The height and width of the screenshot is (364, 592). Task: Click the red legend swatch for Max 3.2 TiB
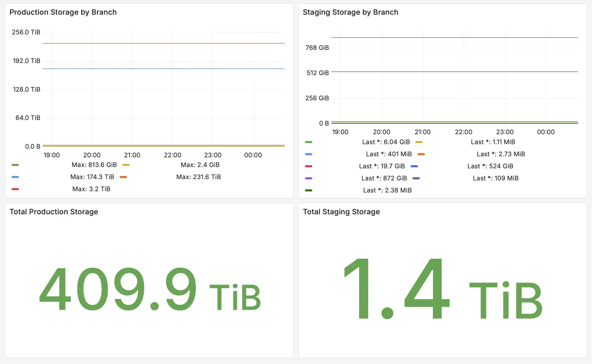pos(15,189)
